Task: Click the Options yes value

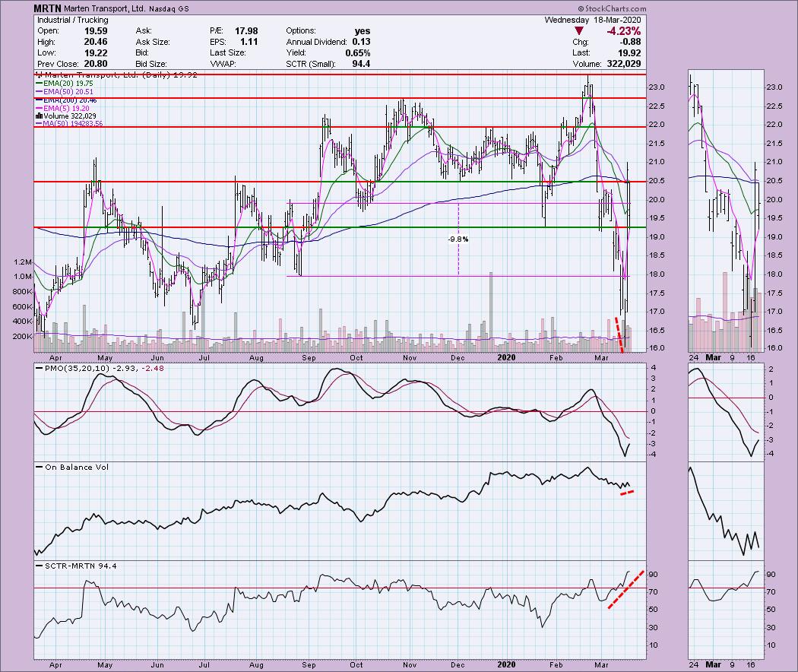Action: point(363,31)
